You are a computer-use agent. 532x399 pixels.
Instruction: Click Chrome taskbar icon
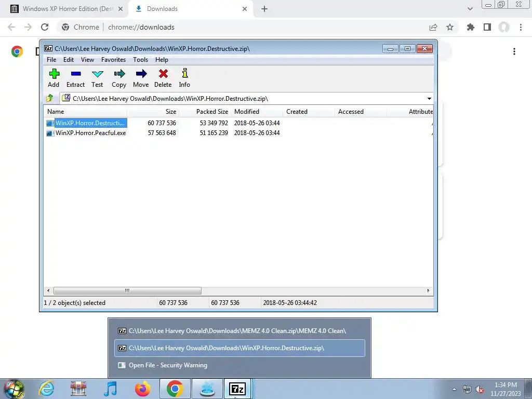tap(175, 389)
